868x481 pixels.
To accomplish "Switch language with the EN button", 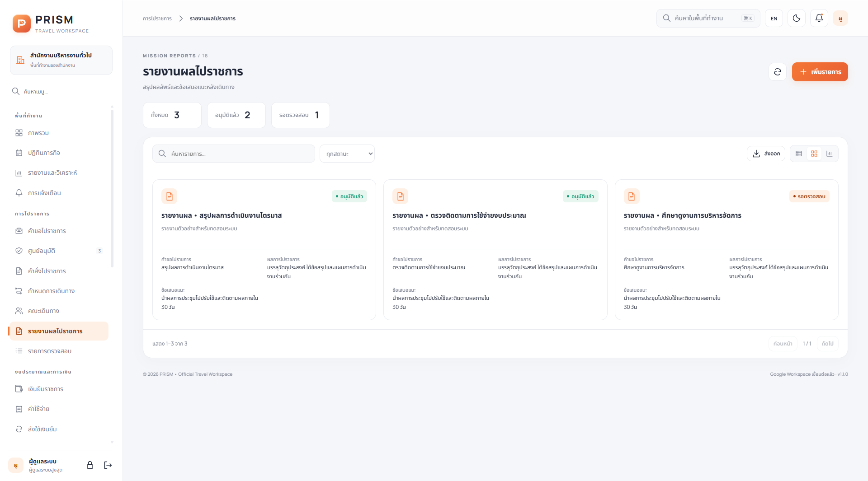I will (x=774, y=18).
